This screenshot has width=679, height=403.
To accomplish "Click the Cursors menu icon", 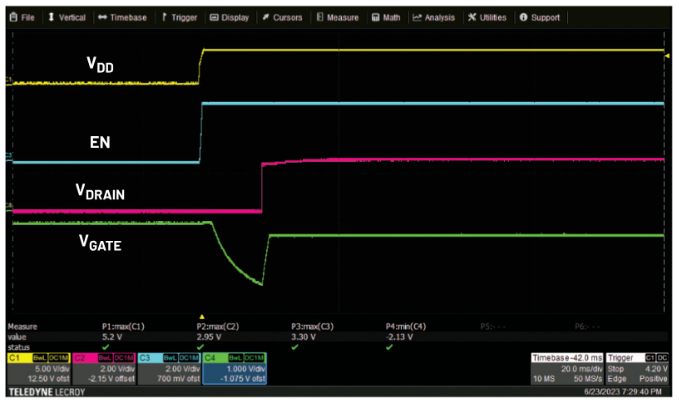I will point(265,18).
